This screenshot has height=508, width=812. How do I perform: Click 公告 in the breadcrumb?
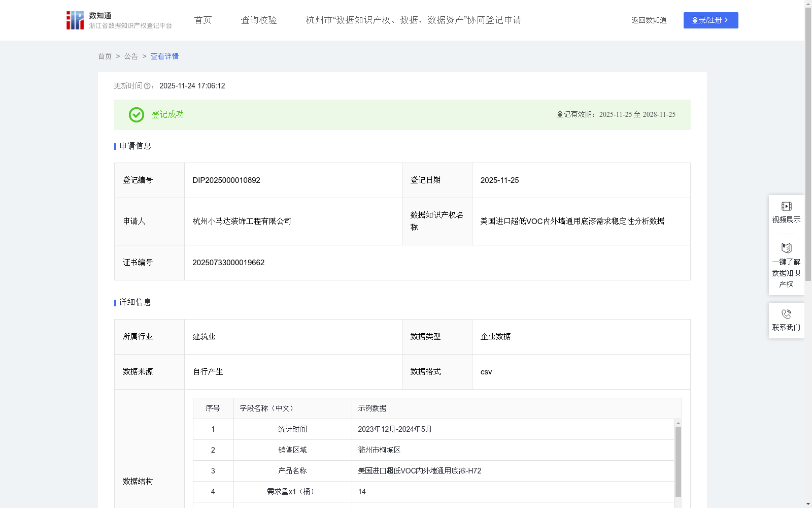click(x=131, y=56)
